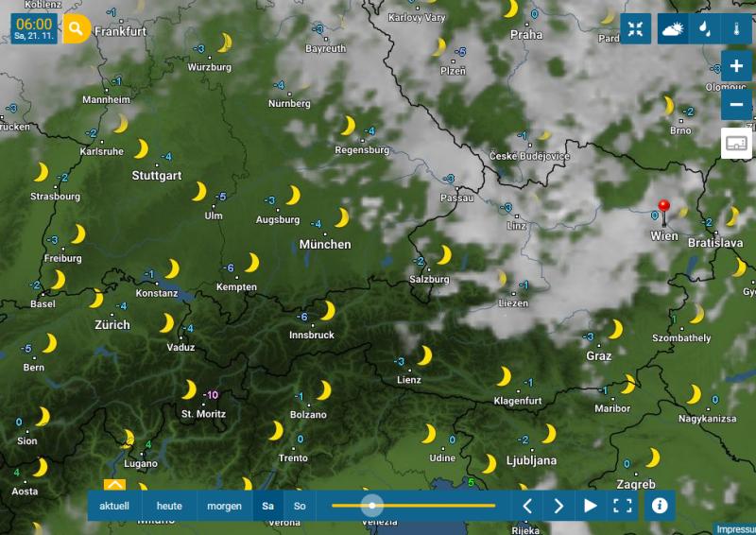Enter fullscreen map view

622,506
